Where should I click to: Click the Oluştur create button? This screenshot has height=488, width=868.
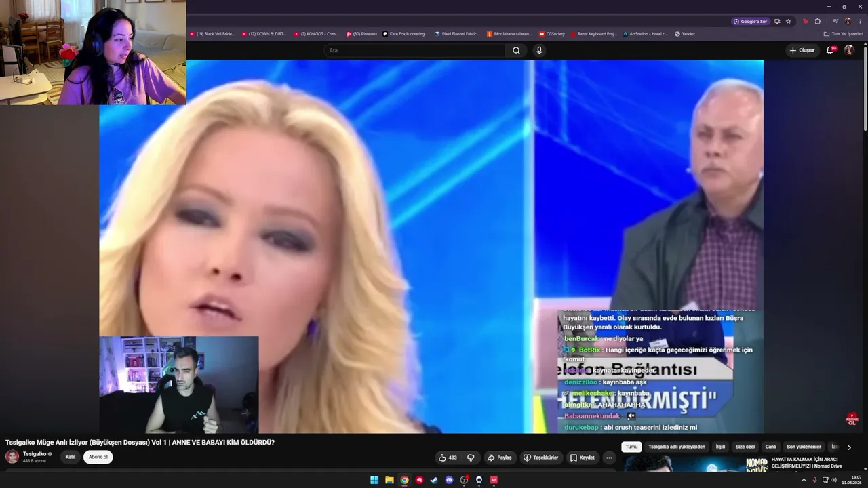point(802,50)
